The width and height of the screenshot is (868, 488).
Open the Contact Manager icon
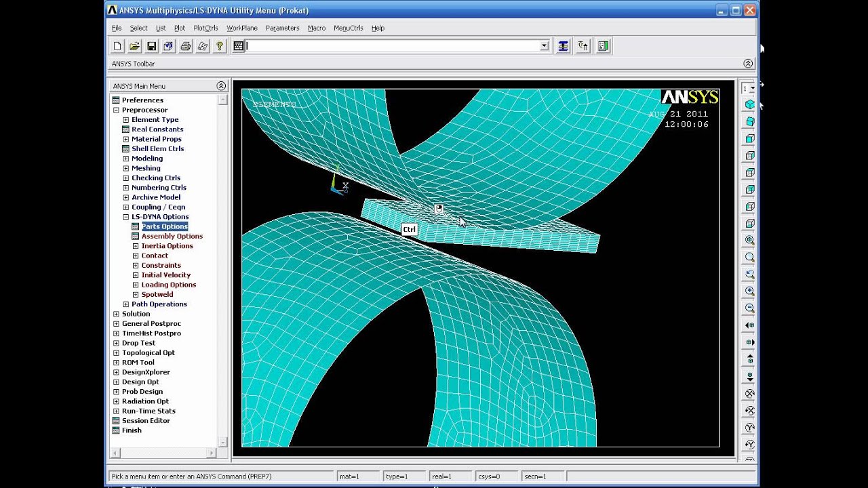[604, 46]
